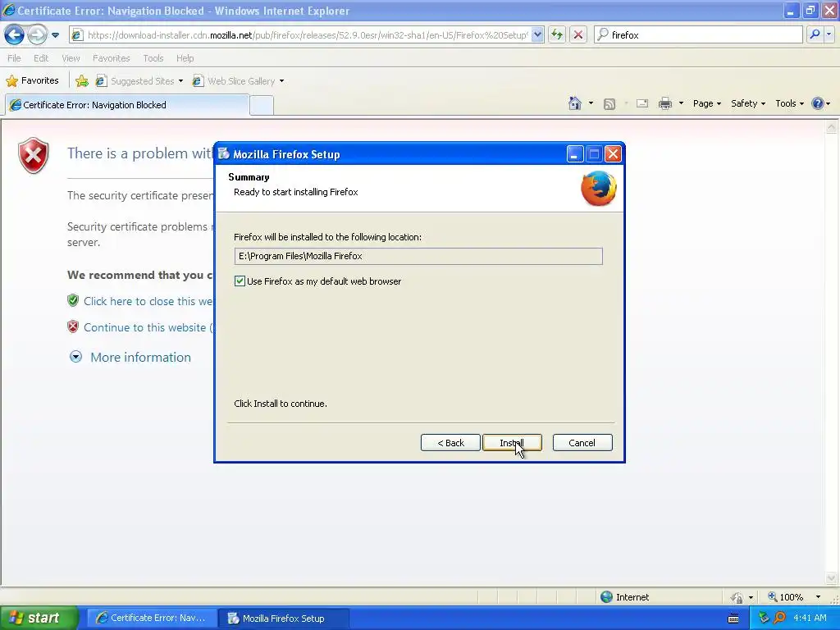Click the page scrollbar up arrow
This screenshot has width=840, height=630.
[832, 127]
